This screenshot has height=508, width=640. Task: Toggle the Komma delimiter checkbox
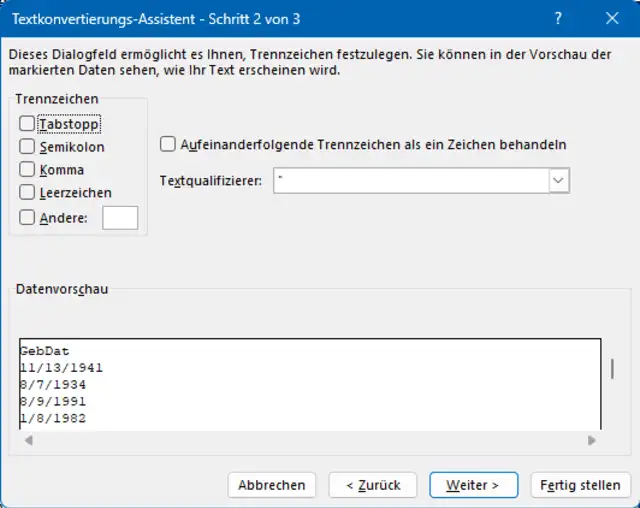click(27, 170)
